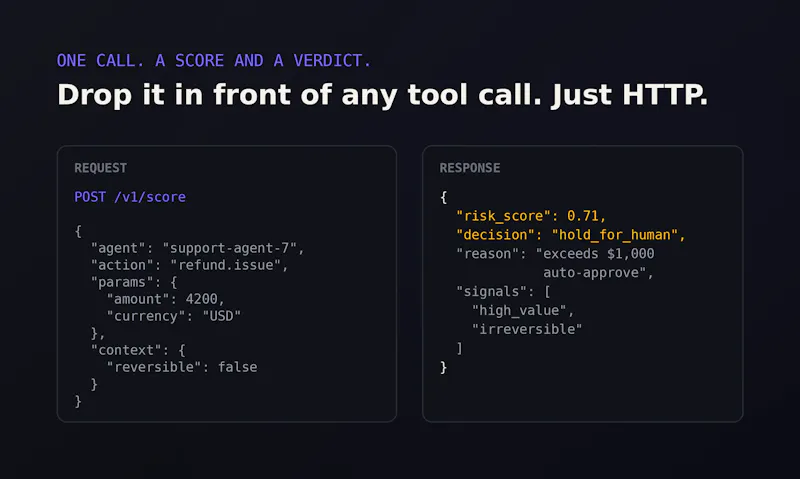The height and width of the screenshot is (479, 800).
Task: Click the "risk_score": 0.71 line
Action: [x=531, y=216]
